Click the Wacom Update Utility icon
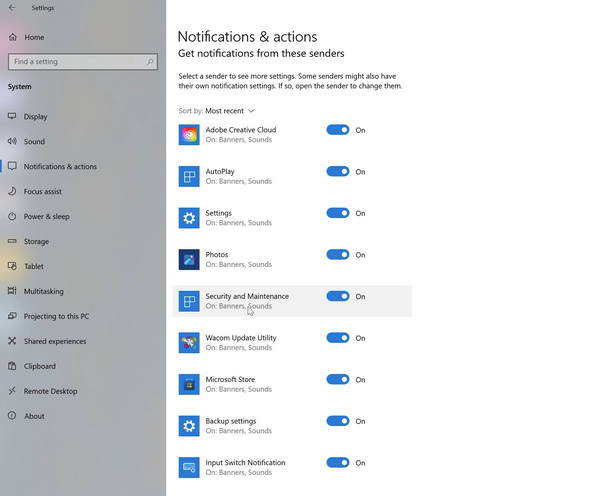Image resolution: width=600 pixels, height=496 pixels. [189, 343]
